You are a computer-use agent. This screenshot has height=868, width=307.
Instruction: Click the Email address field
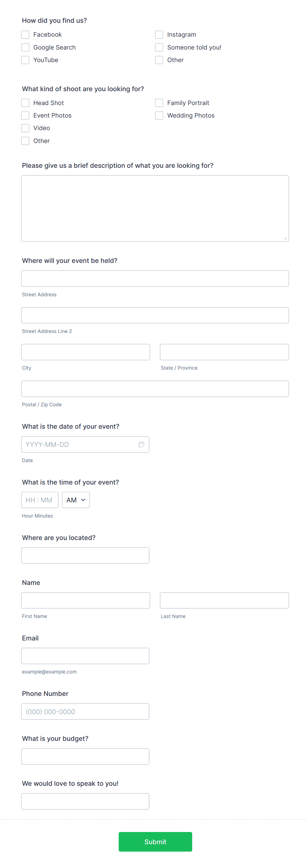click(85, 655)
